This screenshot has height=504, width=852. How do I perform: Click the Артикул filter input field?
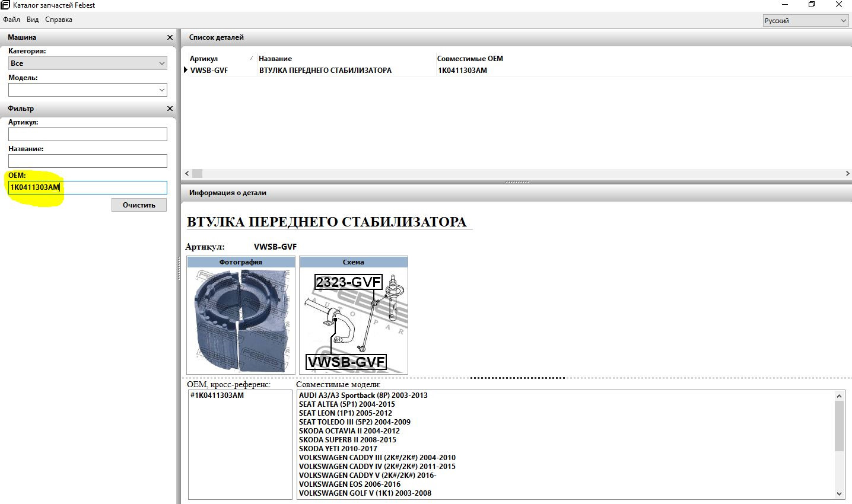pos(88,135)
